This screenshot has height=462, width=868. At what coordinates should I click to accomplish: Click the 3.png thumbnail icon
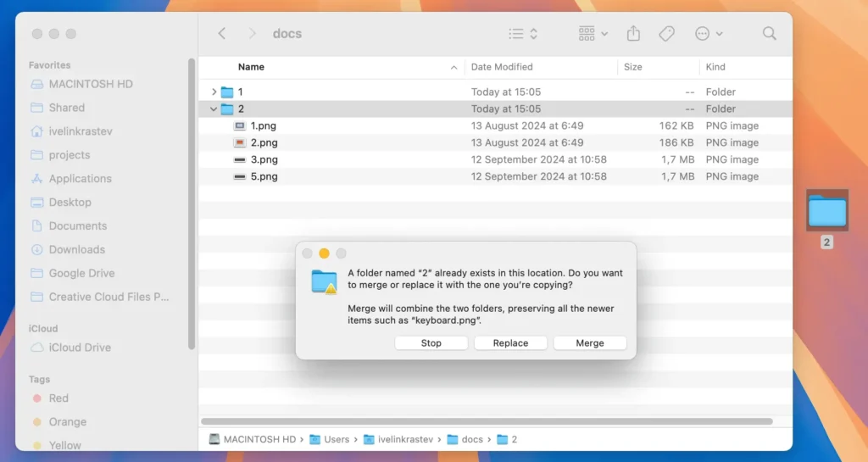[239, 160]
